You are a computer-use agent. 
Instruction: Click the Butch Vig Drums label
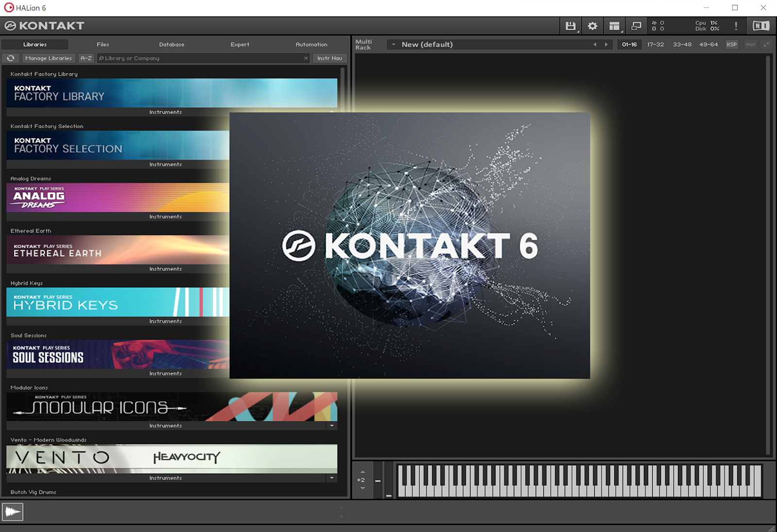[x=34, y=492]
